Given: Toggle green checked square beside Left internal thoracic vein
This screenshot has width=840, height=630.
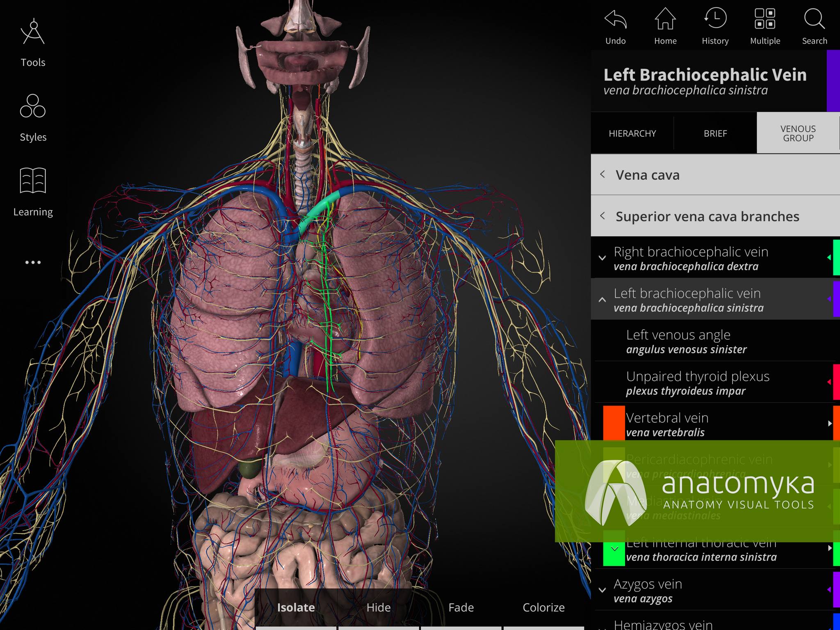Looking at the screenshot, I should tap(614, 549).
